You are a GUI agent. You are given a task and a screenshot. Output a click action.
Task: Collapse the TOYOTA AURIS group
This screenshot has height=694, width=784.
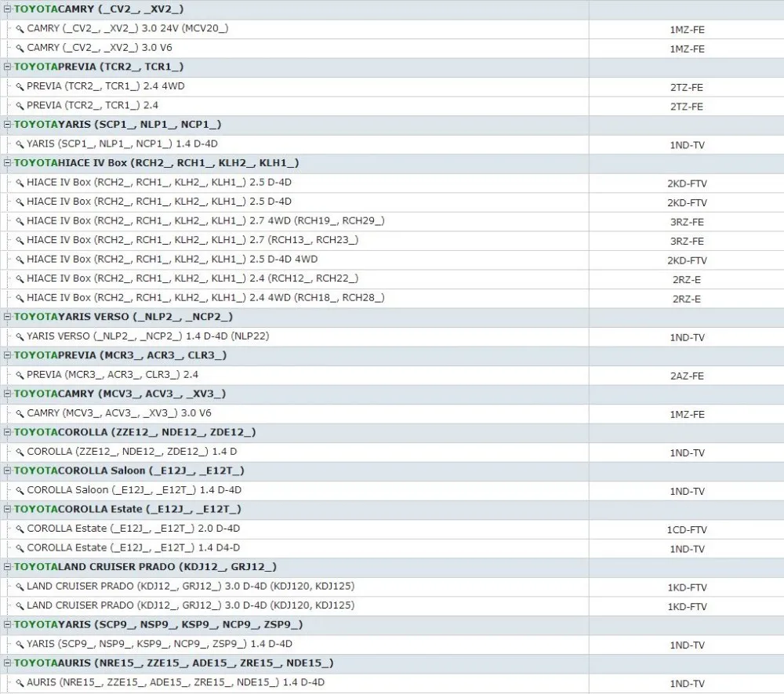pos(8,663)
